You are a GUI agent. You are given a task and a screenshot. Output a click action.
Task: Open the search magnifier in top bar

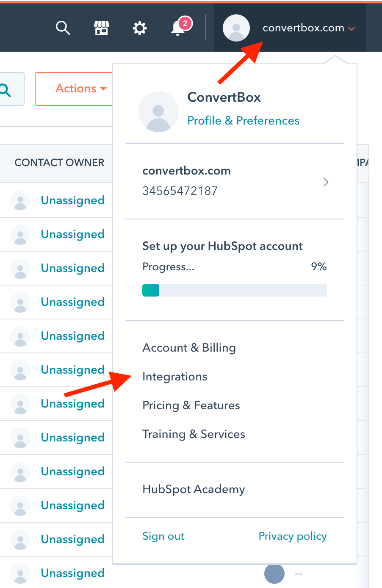click(63, 28)
